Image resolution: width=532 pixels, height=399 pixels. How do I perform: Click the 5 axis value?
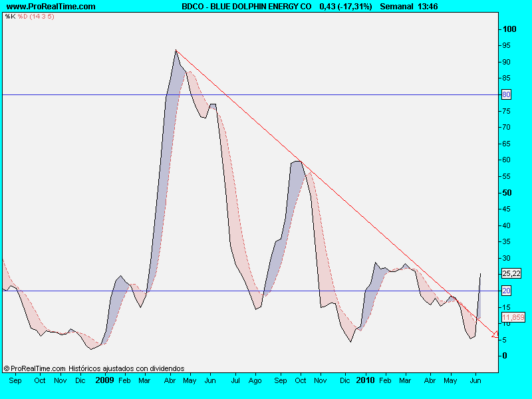pyautogui.click(x=505, y=340)
